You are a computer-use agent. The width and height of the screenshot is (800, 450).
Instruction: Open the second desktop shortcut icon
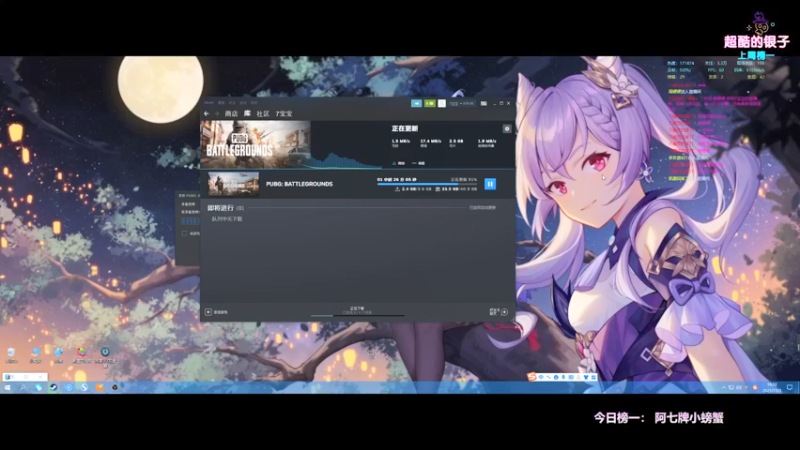(x=35, y=354)
